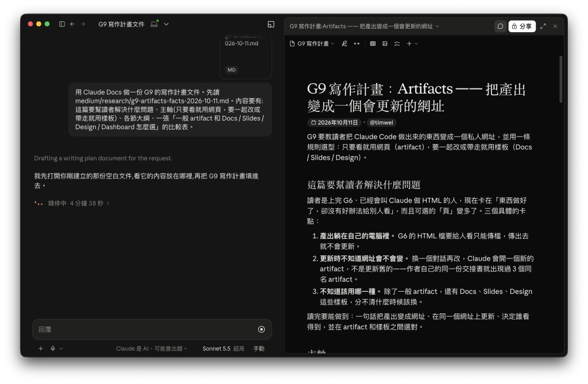
Task: Click the document panel vertical scrollbar
Action: (x=560, y=79)
